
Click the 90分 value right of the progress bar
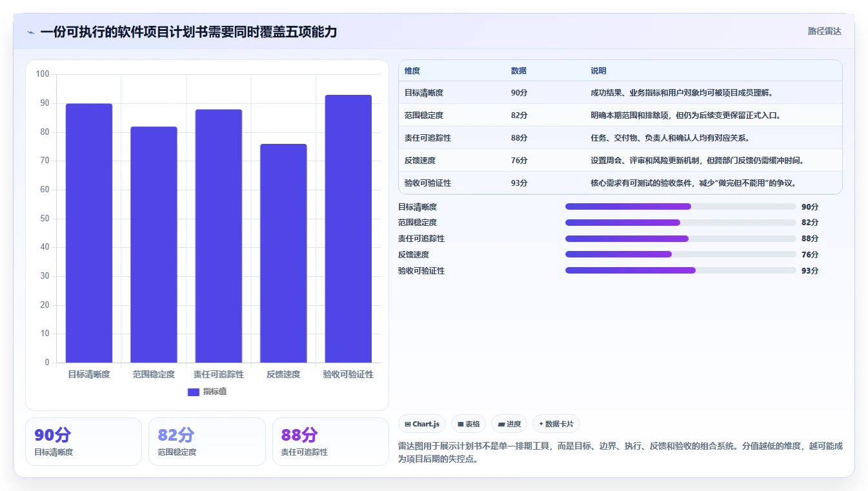tap(810, 207)
